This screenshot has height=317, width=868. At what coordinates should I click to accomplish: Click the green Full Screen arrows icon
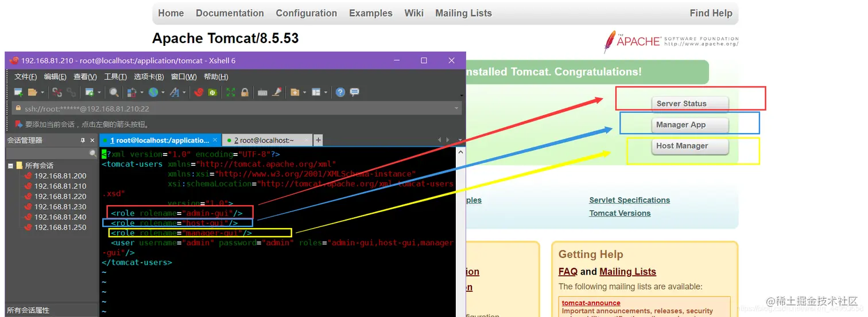(231, 92)
